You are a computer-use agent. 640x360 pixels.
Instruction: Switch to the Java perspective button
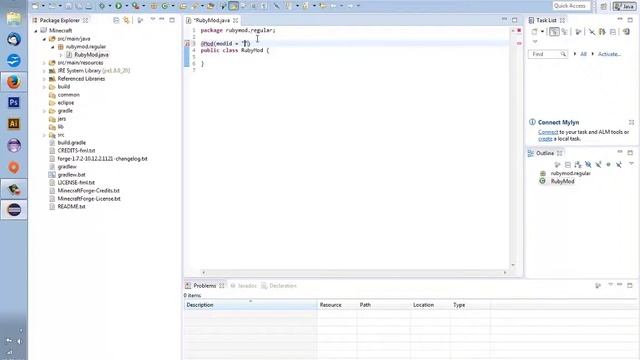click(624, 6)
